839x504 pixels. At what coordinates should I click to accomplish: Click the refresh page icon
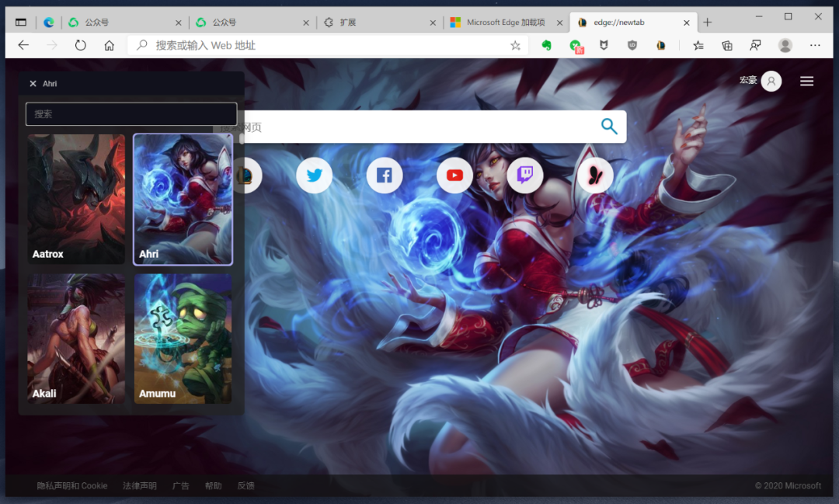pyautogui.click(x=80, y=46)
